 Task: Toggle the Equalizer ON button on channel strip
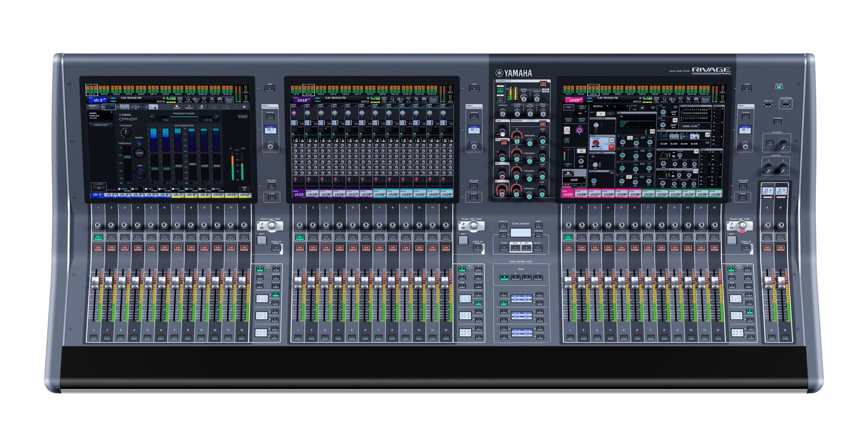tap(543, 123)
